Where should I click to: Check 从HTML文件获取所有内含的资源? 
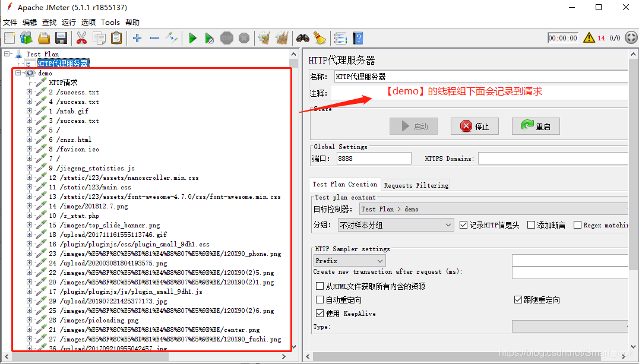pos(320,286)
